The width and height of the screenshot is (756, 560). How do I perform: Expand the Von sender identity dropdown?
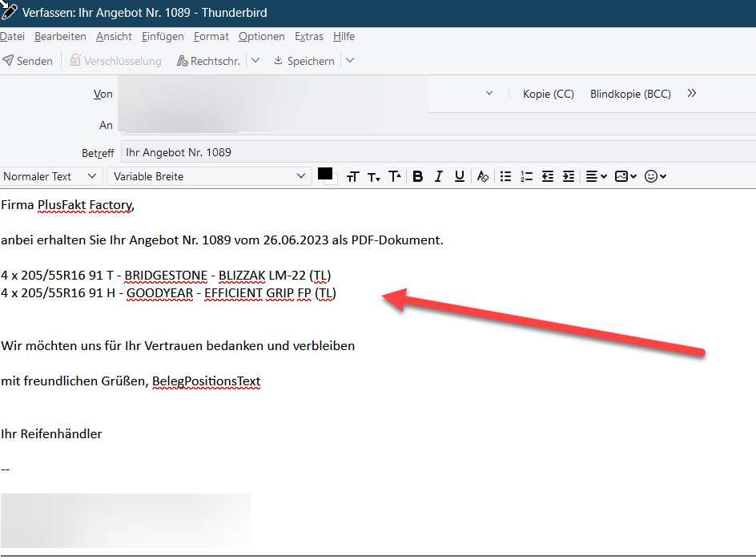coord(489,93)
